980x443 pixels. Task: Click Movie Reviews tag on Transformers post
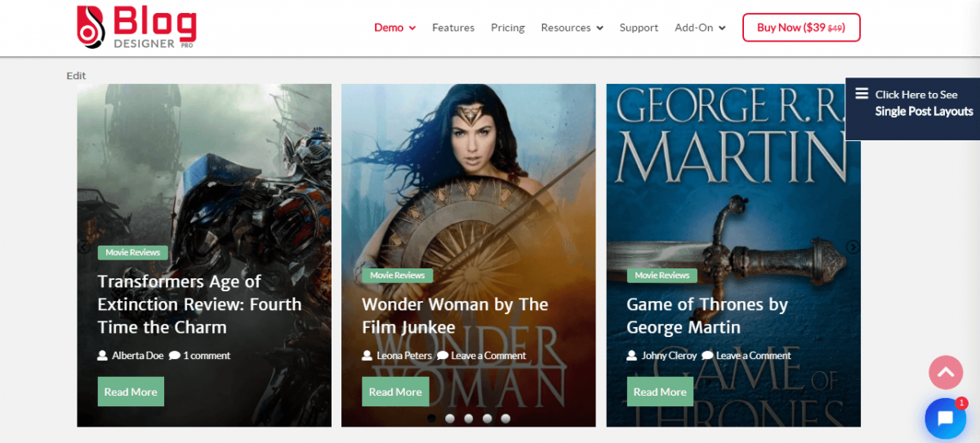pyautogui.click(x=133, y=253)
